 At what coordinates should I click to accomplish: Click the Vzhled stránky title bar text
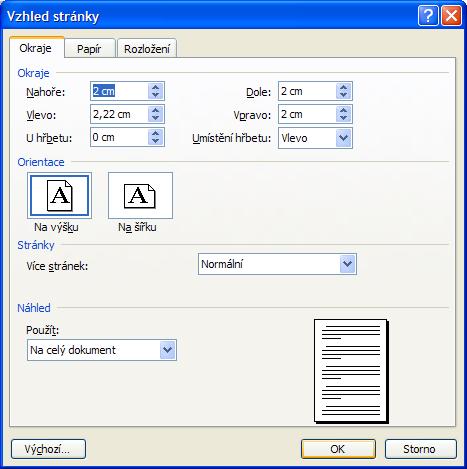click(53, 16)
